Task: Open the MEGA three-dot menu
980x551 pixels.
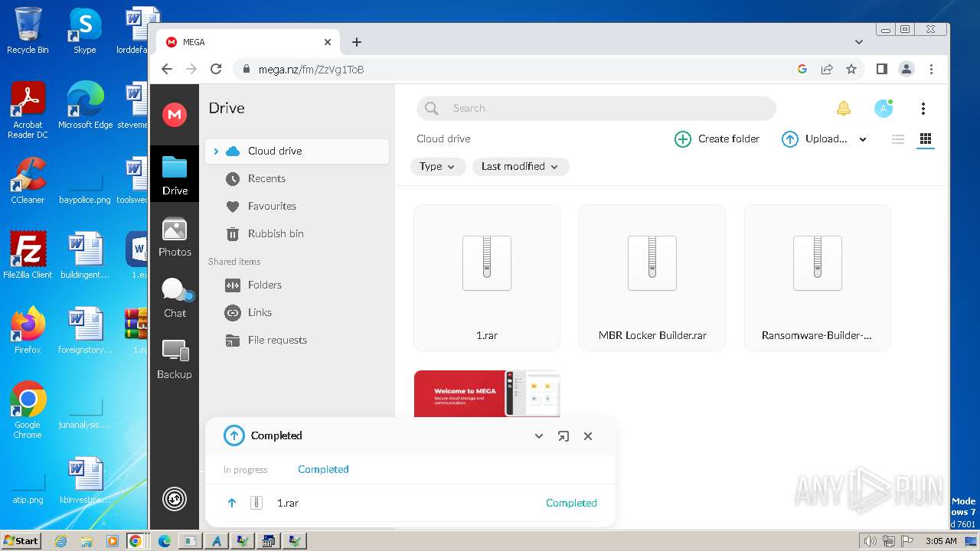Action: 923,109
